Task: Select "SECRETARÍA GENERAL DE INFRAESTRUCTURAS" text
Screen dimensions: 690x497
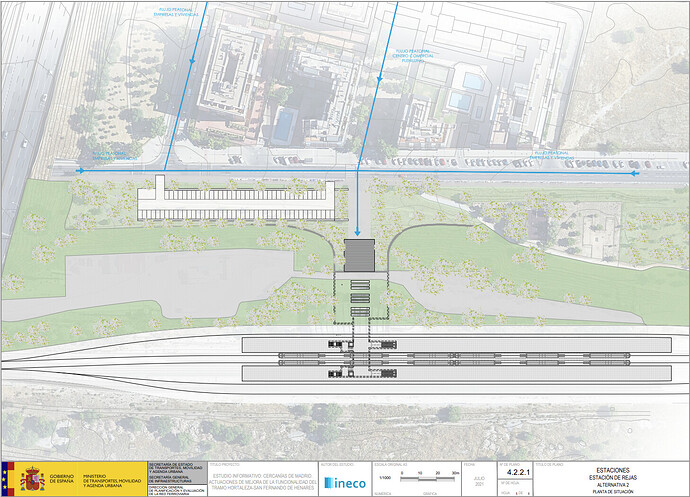Action: point(170,479)
